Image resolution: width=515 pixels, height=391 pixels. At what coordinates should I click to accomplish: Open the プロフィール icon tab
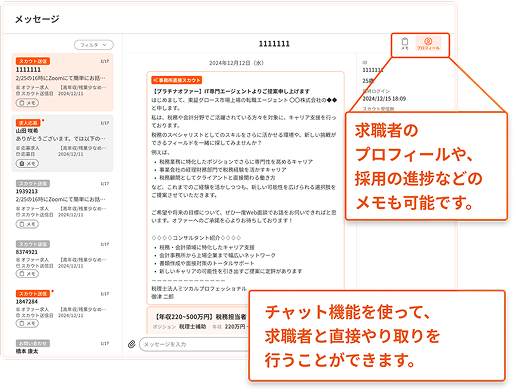[x=428, y=44]
